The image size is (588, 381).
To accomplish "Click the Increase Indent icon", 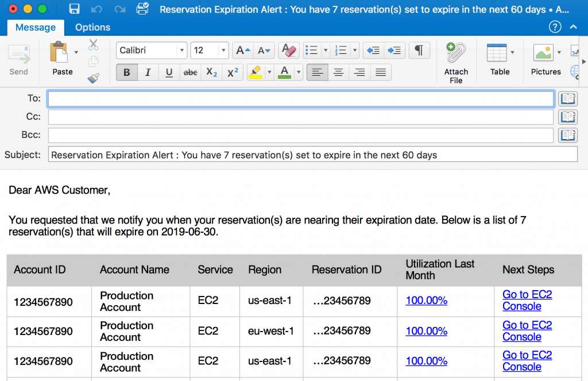I will pyautogui.click(x=394, y=51).
